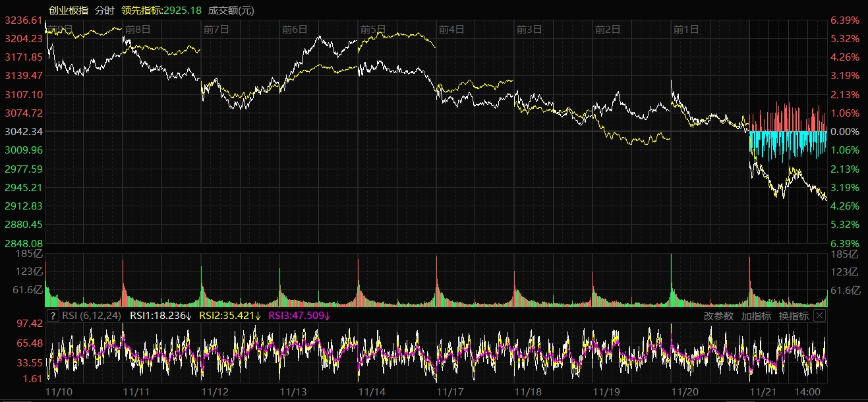Click the yellow RSI2 value readout
Screen dimensions: 868x402
pyautogui.click(x=230, y=316)
